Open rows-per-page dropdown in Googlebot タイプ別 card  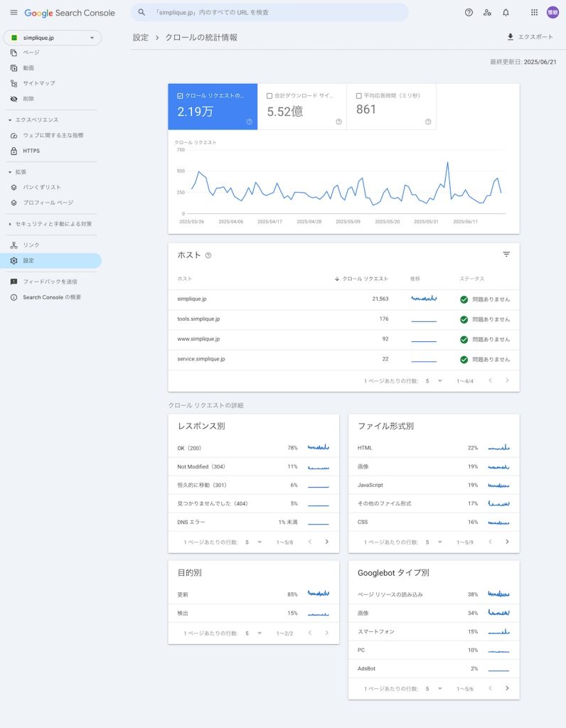coord(434,688)
